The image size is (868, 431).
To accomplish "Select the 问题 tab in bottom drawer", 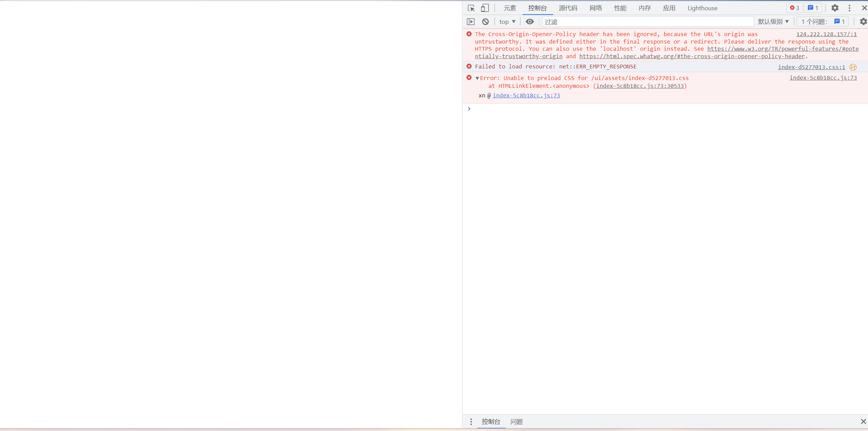I will (517, 422).
